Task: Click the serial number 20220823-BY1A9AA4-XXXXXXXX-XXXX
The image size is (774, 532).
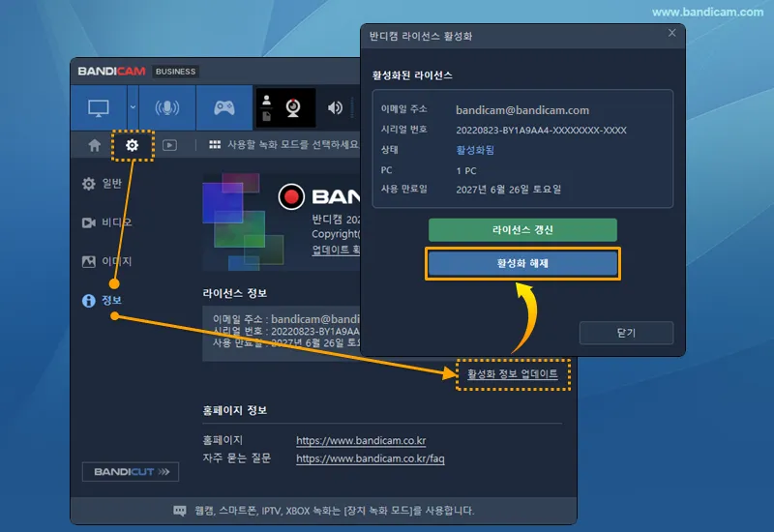Action: pos(541,131)
